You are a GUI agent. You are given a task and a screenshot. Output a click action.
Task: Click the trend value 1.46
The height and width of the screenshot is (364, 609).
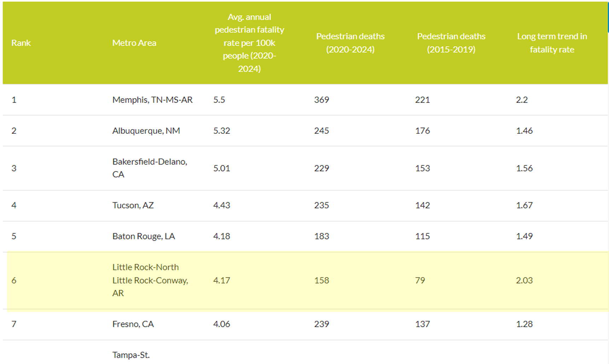(x=524, y=131)
